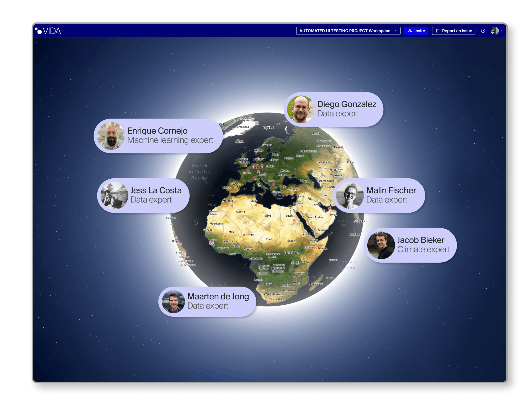Click the red marker in Tunisia
Viewport: 532px width, 415px height.
(256, 205)
